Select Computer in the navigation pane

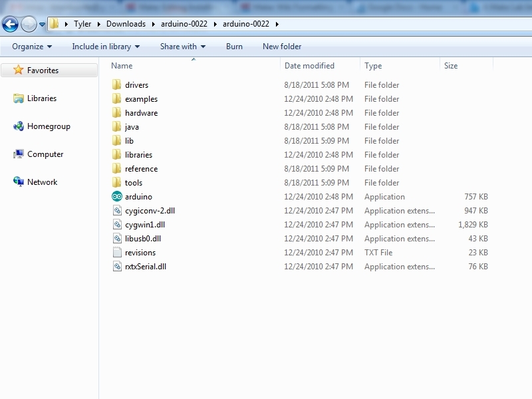pyautogui.click(x=45, y=154)
